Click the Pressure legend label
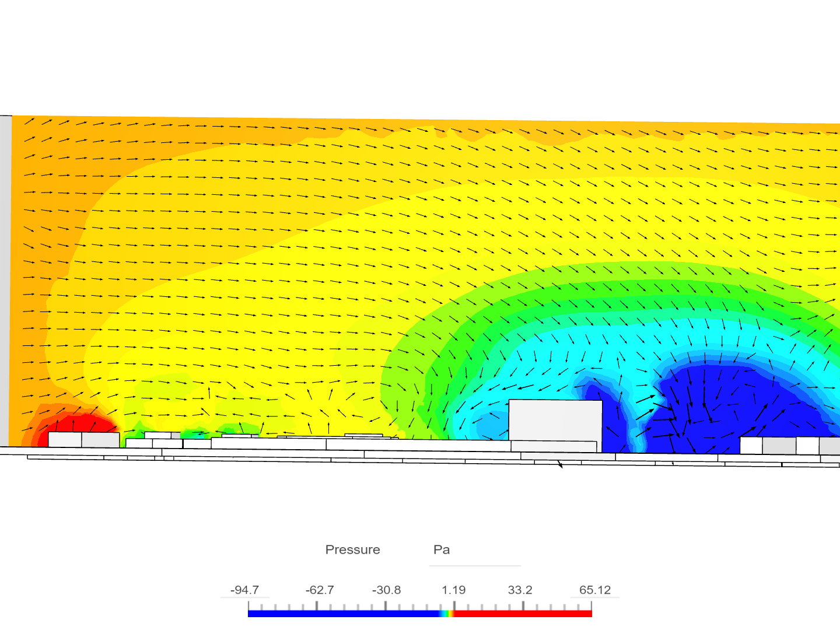Image resolution: width=840 pixels, height=630 pixels. (352, 549)
